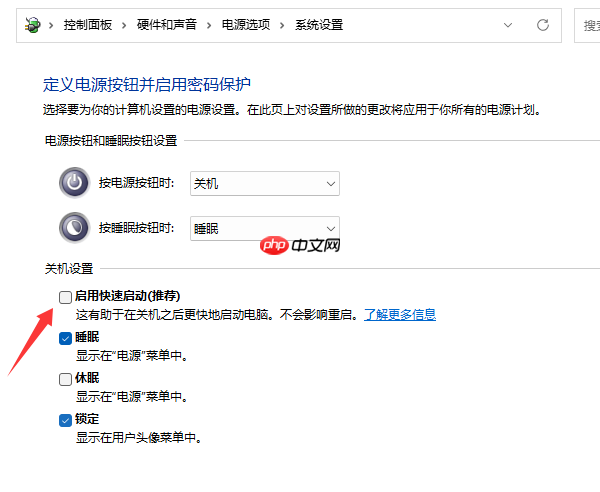Go to 硬件和声音 in the breadcrumb
600x492 pixels.
click(x=166, y=25)
